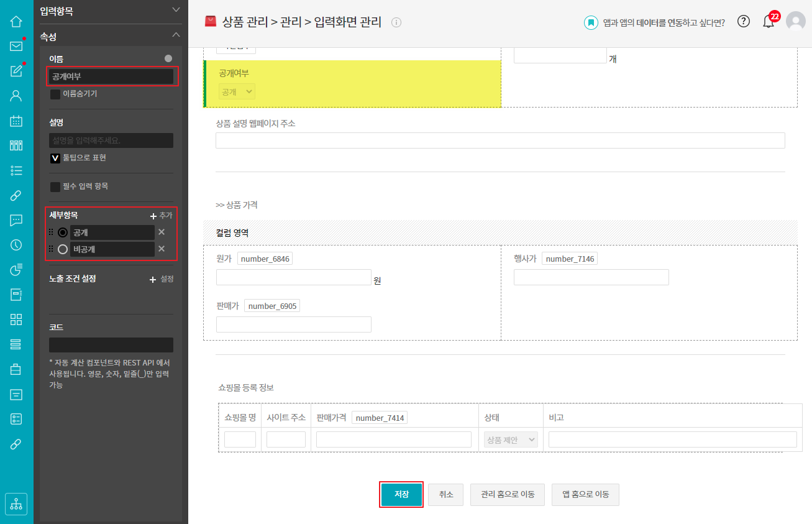
Task: Remove the 비공개 option with X
Action: pos(162,249)
